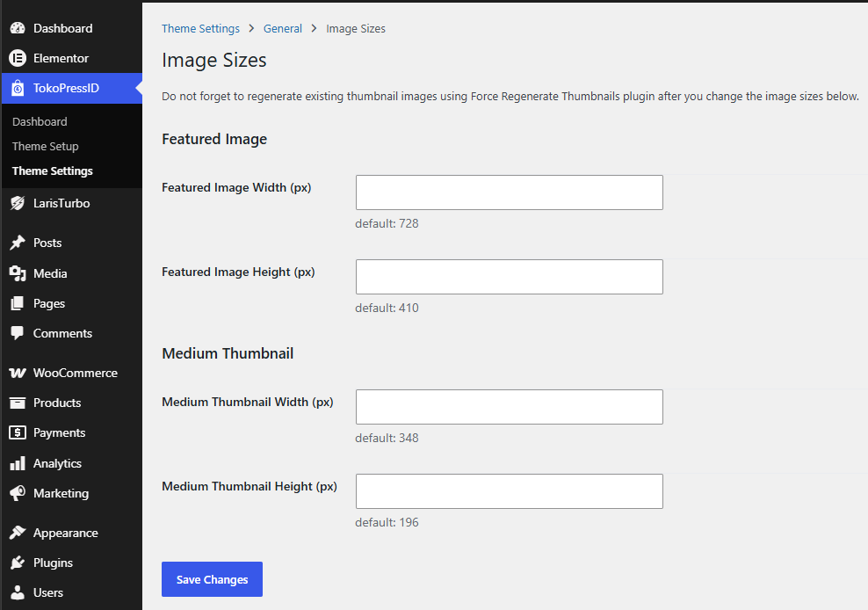Open Marketing menu
This screenshot has height=610, width=868.
72,493
